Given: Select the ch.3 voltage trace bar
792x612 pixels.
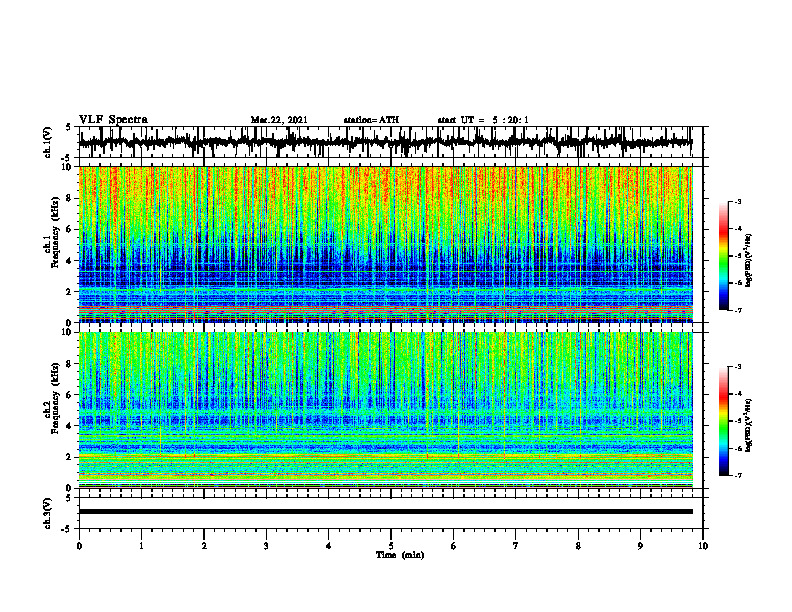Looking at the screenshot, I should [385, 512].
